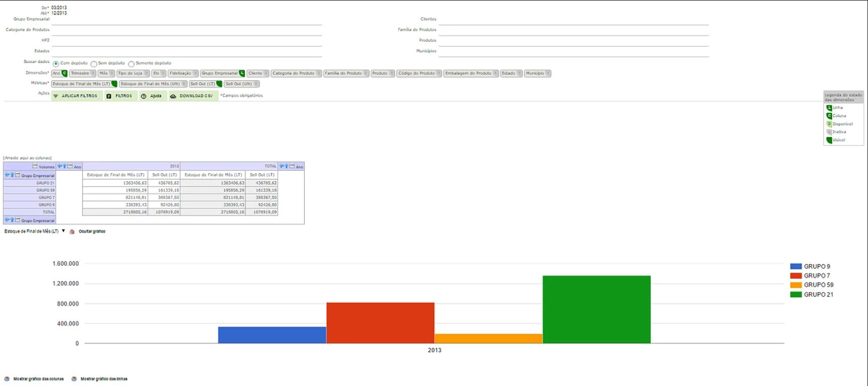Collapse icon beside right Ano column header

tap(292, 166)
